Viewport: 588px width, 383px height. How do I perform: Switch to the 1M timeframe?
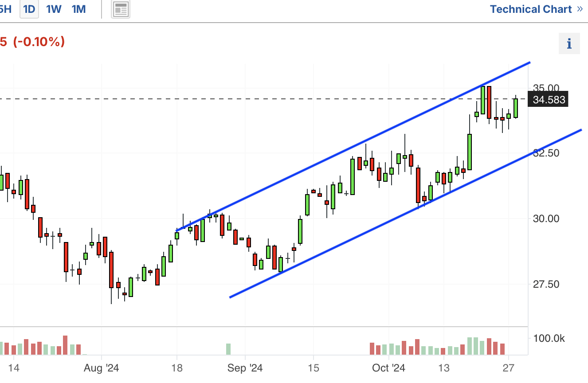[x=78, y=9]
